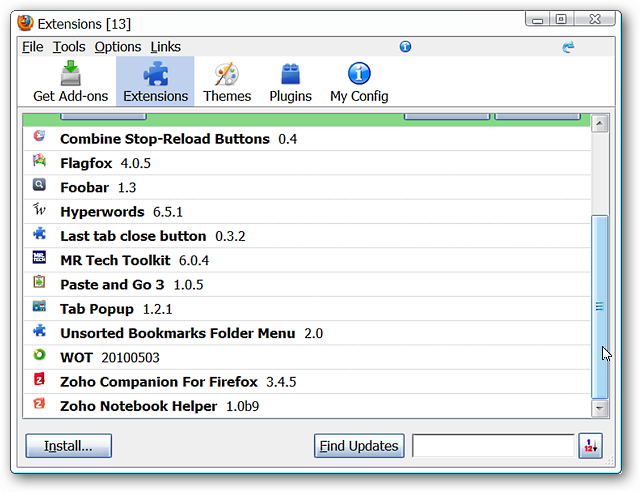
Task: Click the search input field
Action: point(493,446)
